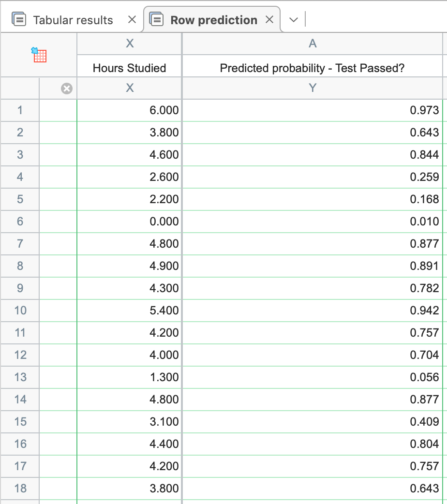Click the Y sub-column header
Viewport: 447px width, 504px height.
coord(313,88)
